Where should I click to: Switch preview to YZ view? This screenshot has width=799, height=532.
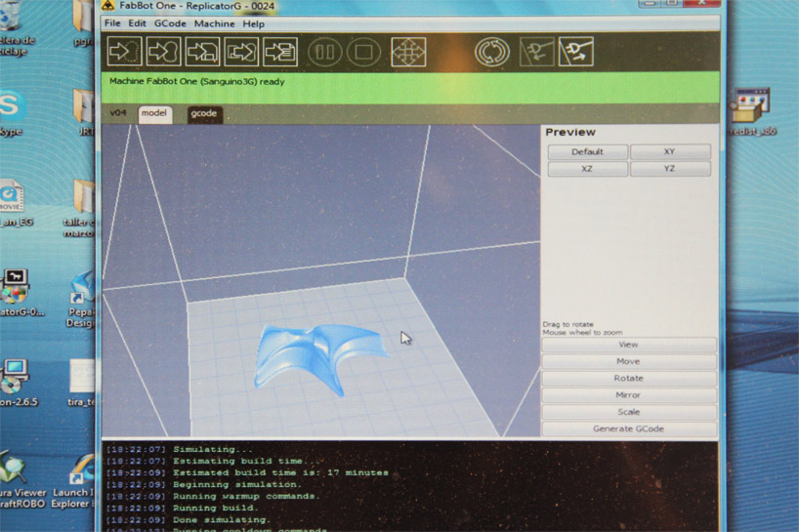point(669,169)
